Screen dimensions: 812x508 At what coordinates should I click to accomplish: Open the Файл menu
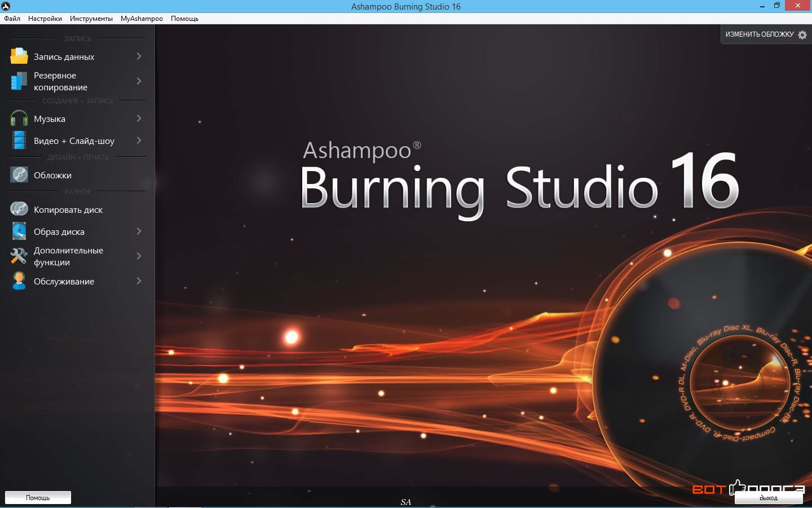point(12,19)
